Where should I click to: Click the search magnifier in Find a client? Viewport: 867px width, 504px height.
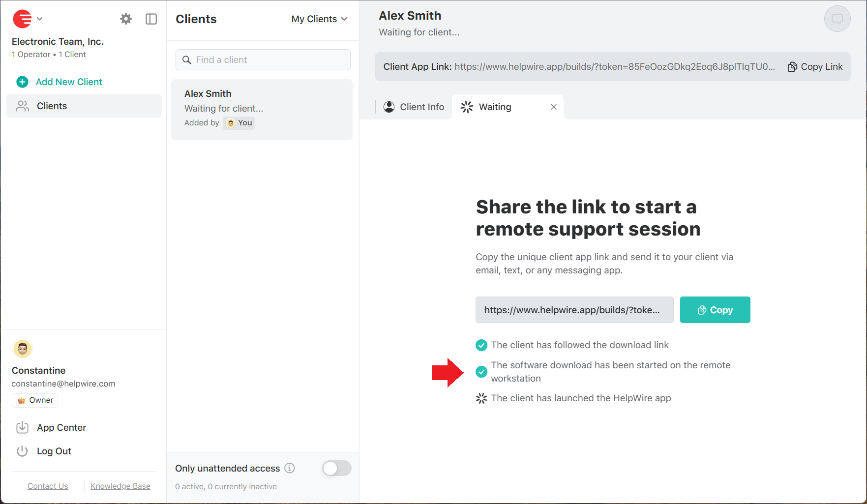pos(187,59)
